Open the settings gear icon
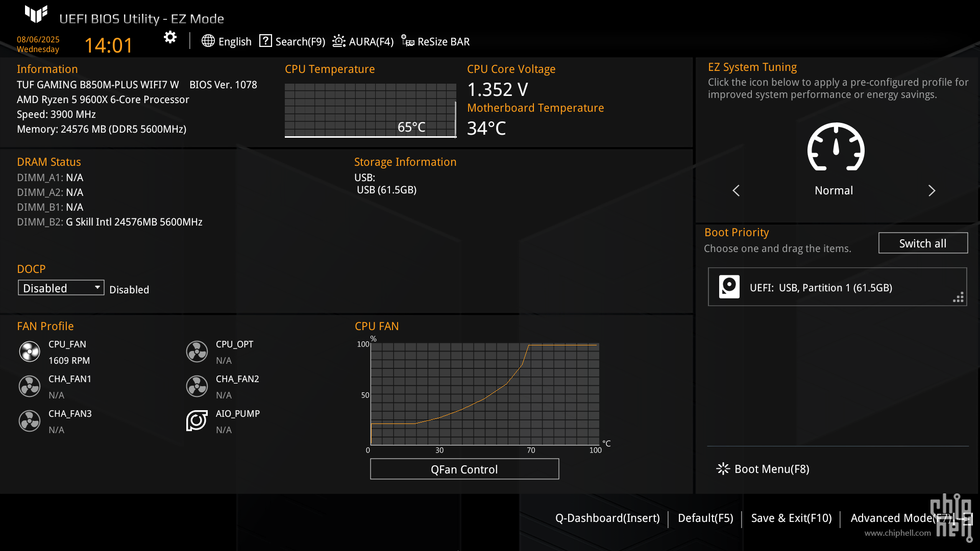The height and width of the screenshot is (551, 980). (170, 37)
